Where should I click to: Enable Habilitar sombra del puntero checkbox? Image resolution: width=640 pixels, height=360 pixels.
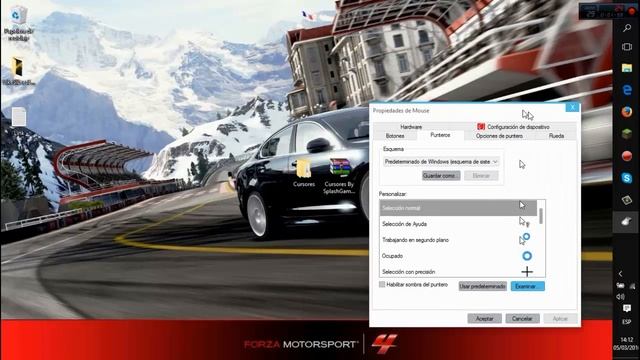(382, 284)
